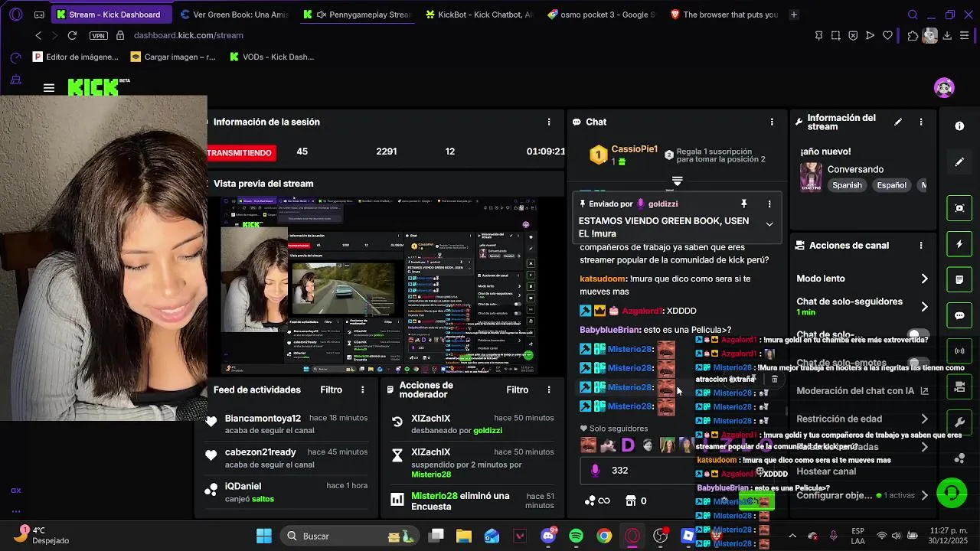This screenshot has width=980, height=551.
Task: Click the focus frame sidebar icon
Action: (x=959, y=208)
